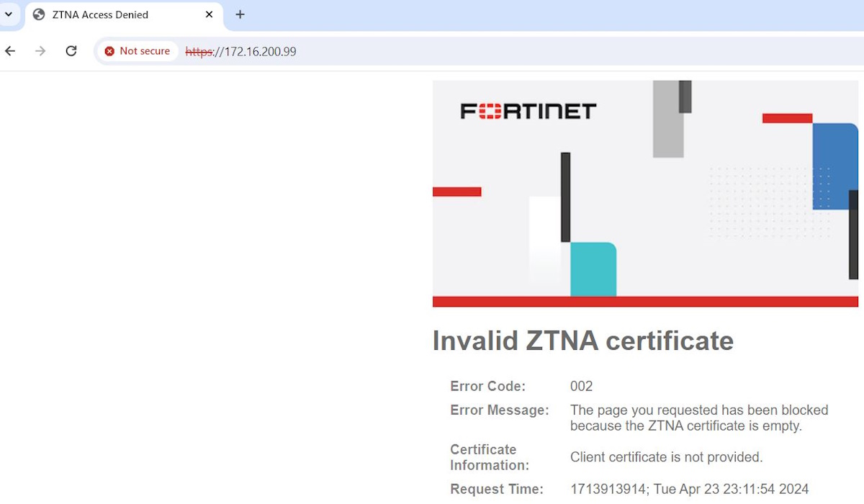The image size is (864, 504).
Task: Click the grayed-out forward navigation arrow
Action: pos(40,51)
